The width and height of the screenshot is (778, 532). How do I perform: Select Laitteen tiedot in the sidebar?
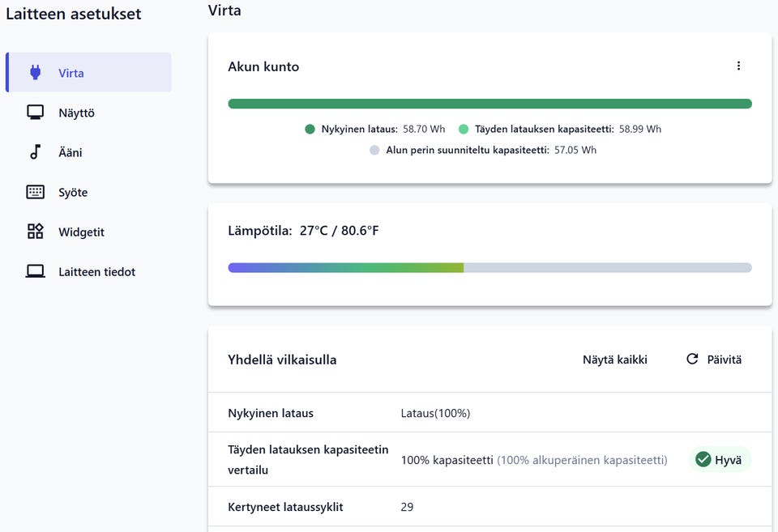(x=96, y=272)
